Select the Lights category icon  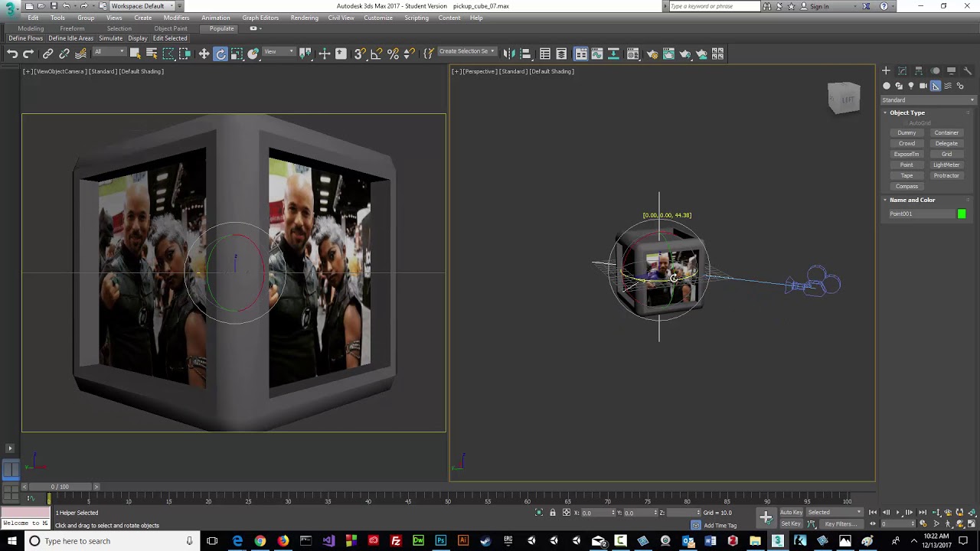point(911,86)
